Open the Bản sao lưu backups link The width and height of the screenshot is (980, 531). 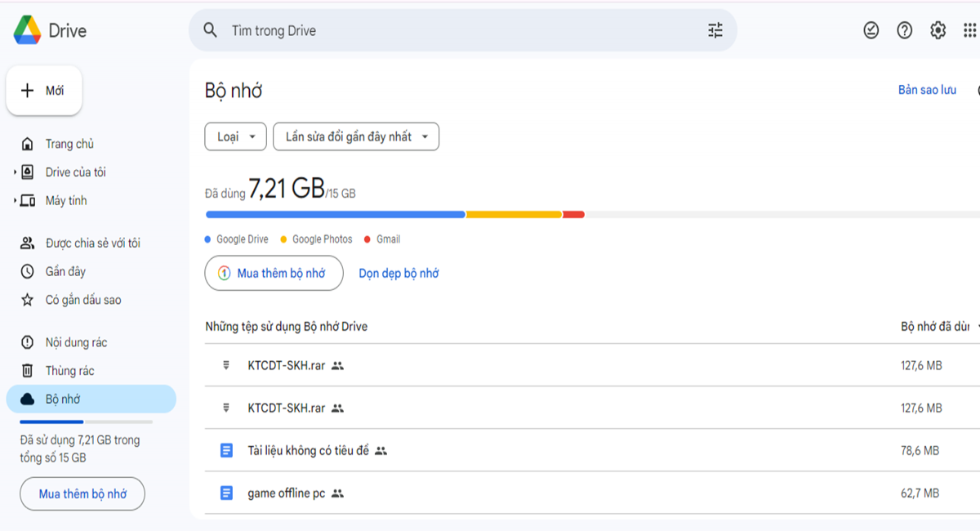(927, 90)
